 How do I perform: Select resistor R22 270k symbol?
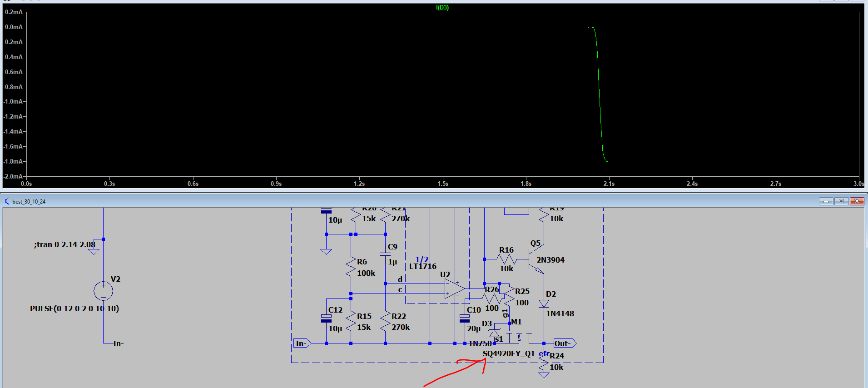tap(385, 322)
